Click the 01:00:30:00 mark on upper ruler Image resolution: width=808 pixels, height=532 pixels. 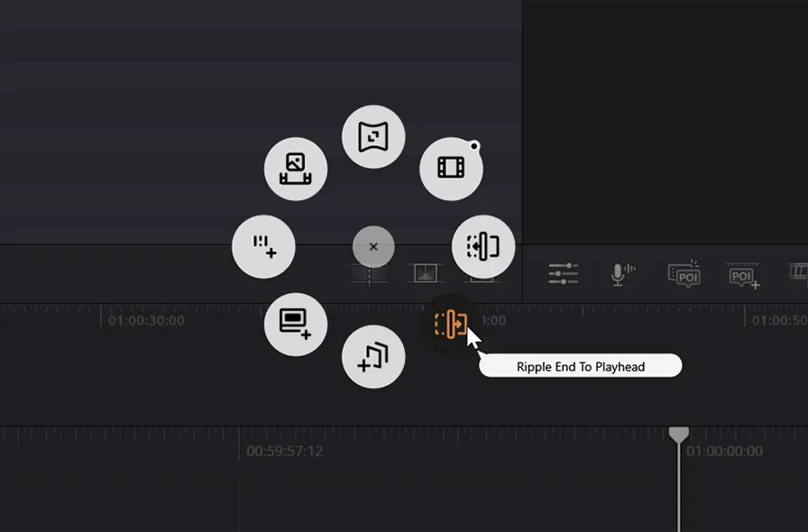coord(146,320)
